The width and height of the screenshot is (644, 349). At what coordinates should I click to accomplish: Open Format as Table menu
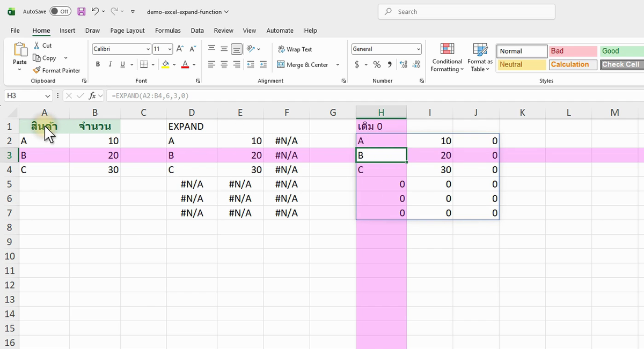(x=480, y=57)
